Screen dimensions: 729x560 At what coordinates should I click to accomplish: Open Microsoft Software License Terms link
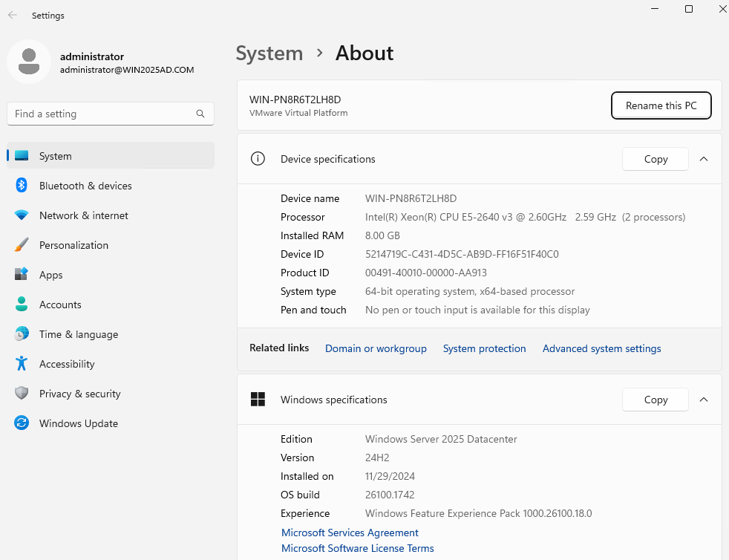tap(357, 548)
